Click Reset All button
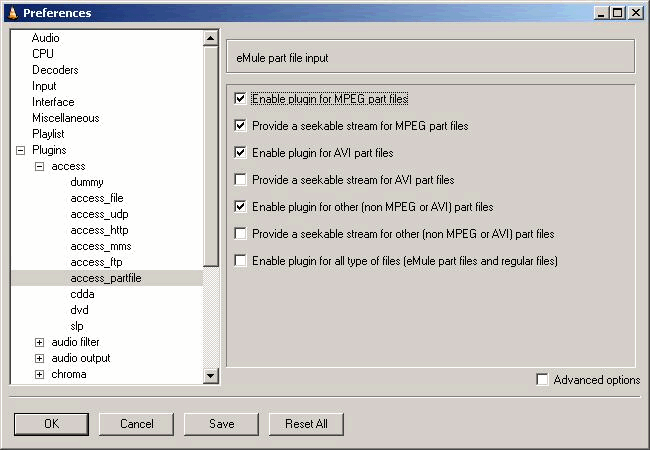This screenshot has height=450, width=650. pos(306,424)
